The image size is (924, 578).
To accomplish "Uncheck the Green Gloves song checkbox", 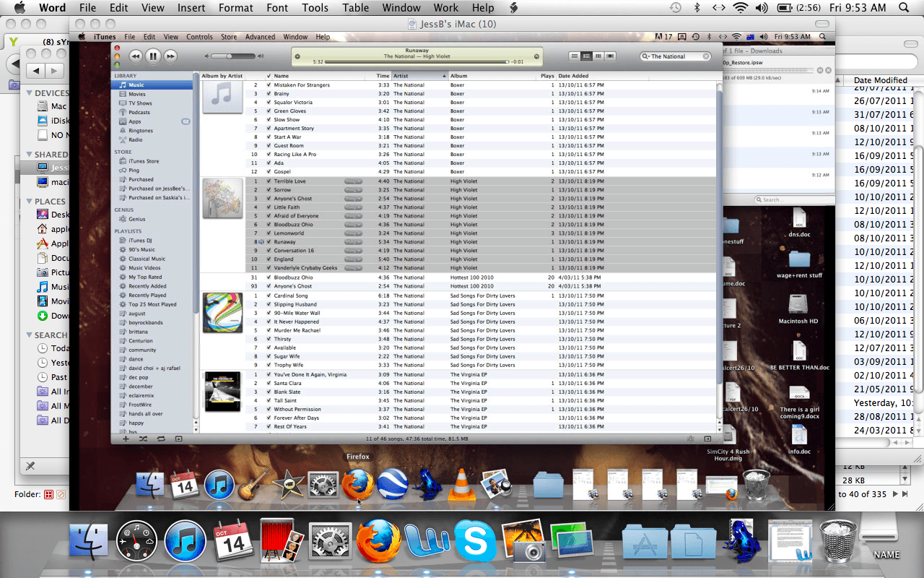I will 269,111.
